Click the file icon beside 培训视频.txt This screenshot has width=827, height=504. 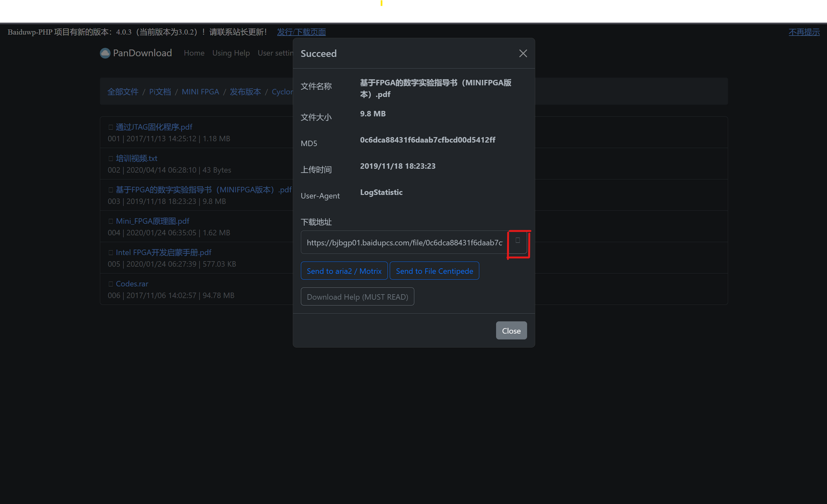click(111, 159)
